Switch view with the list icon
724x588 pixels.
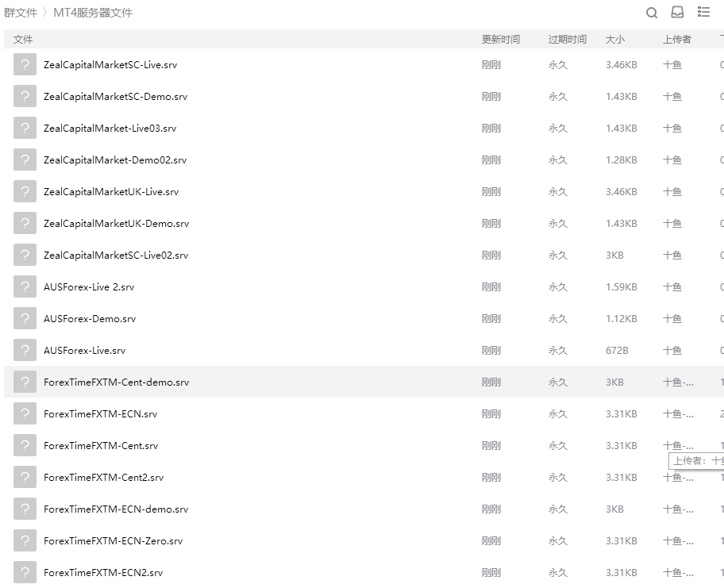click(x=703, y=12)
